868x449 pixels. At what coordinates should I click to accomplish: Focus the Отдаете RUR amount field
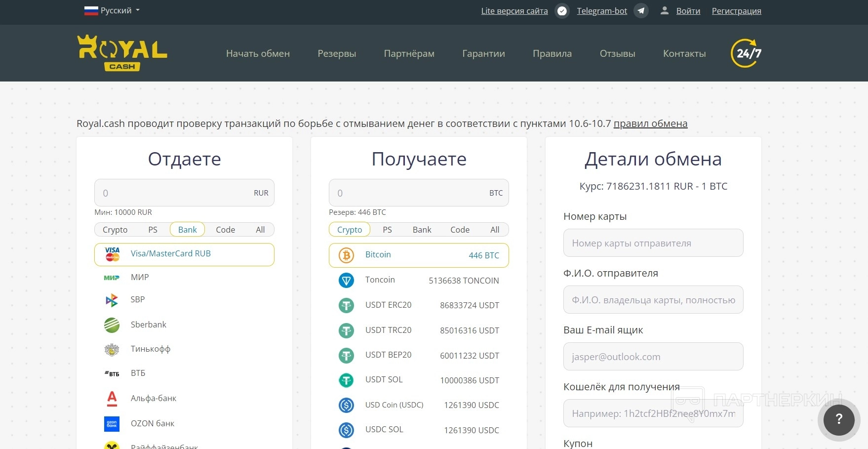[184, 193]
